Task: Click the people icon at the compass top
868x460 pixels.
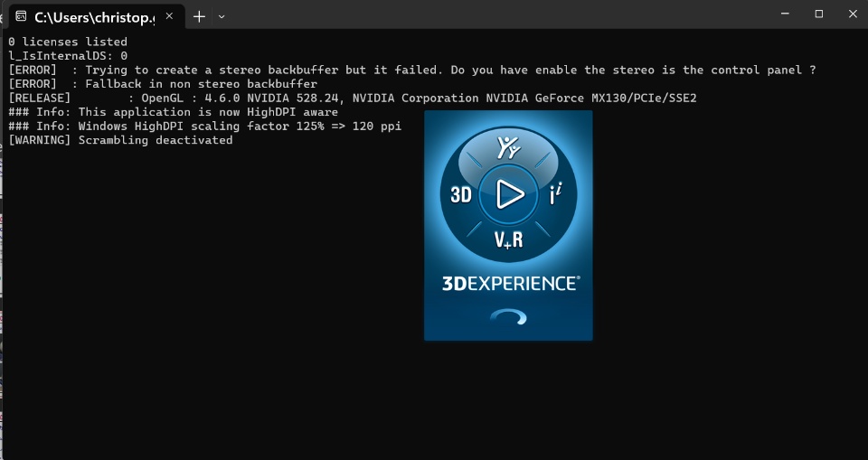Action: click(508, 148)
